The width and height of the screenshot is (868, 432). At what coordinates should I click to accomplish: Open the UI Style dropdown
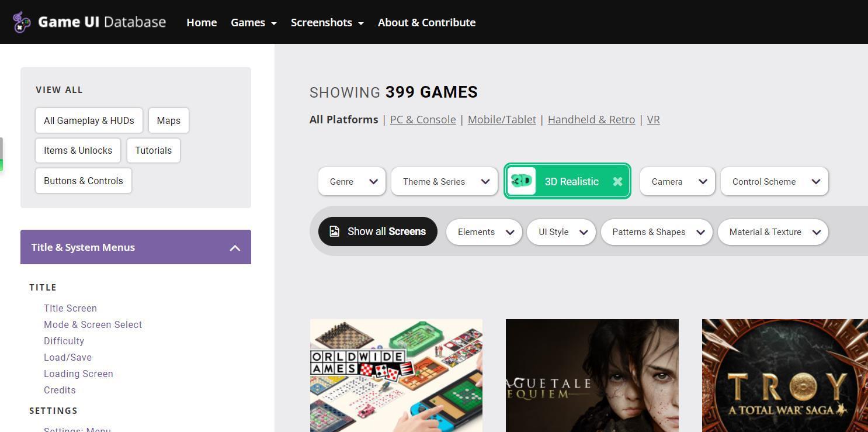[561, 232]
